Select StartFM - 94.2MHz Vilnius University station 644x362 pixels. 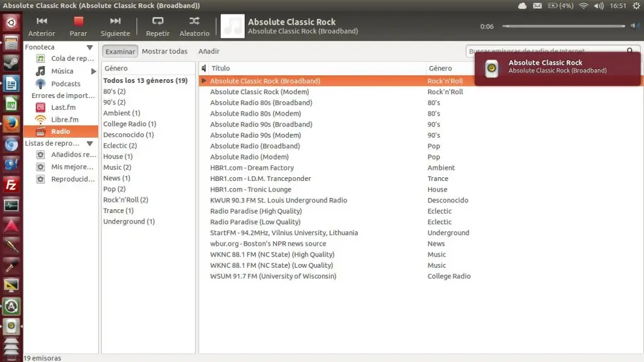(x=284, y=233)
